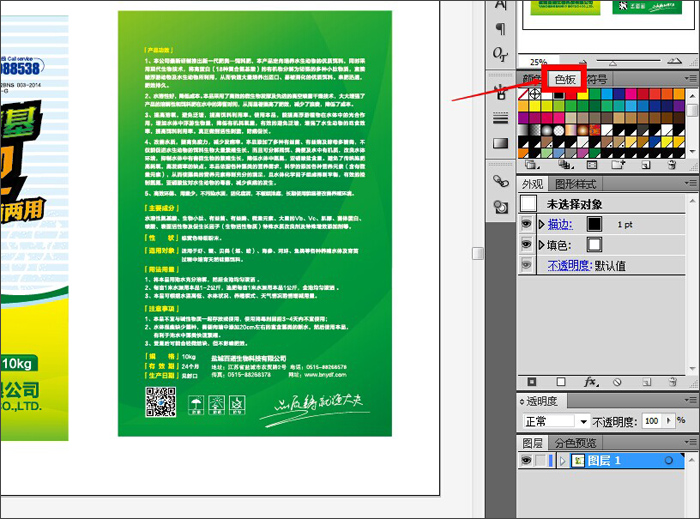700x519 pixels.
Task: Click Swatch Libraries menu icon below swatches
Action: click(x=532, y=165)
